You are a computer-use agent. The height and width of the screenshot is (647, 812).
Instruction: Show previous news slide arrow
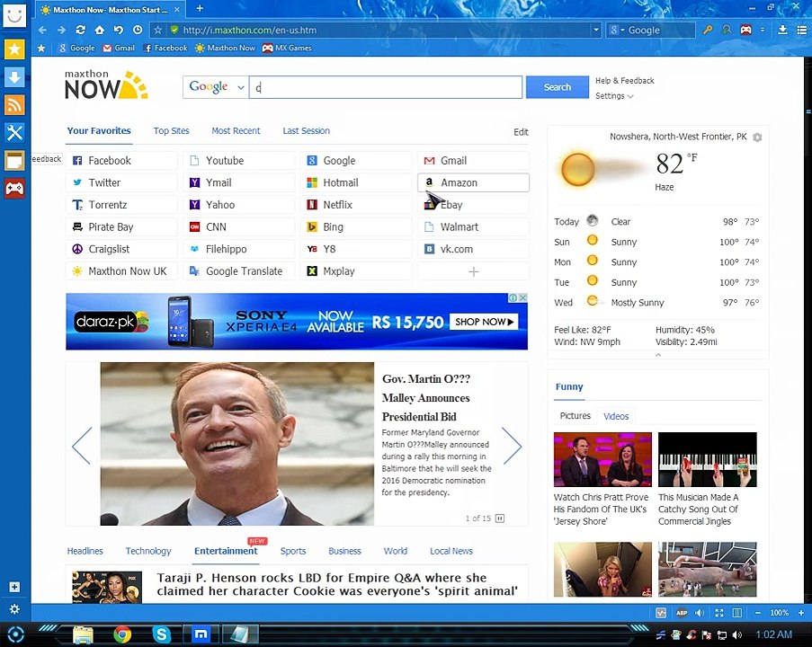[x=82, y=446]
